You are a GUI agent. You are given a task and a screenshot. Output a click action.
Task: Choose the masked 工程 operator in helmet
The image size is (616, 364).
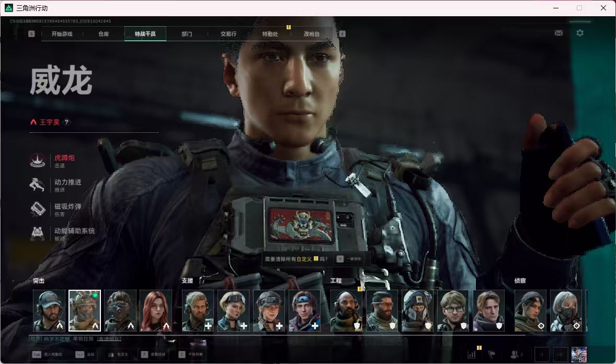[x=418, y=311]
